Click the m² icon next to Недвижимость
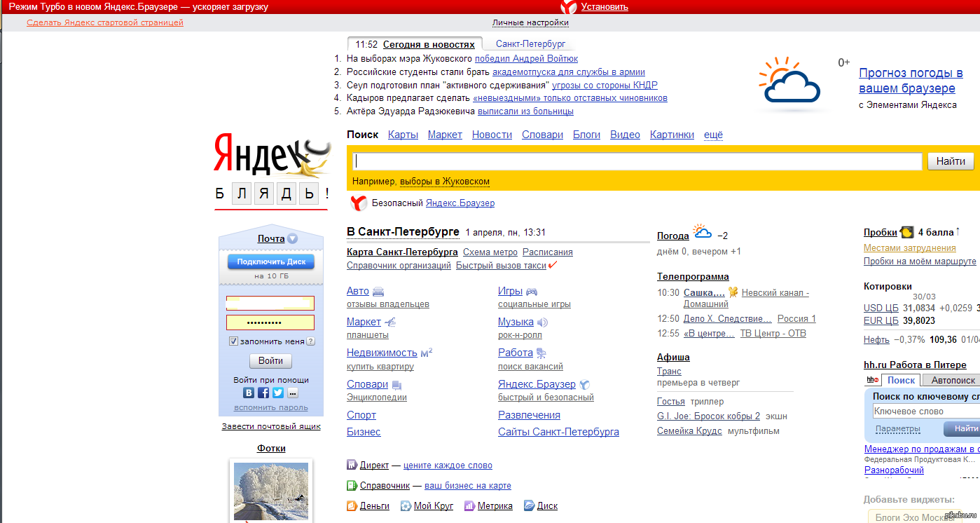980x523 pixels. coord(427,353)
